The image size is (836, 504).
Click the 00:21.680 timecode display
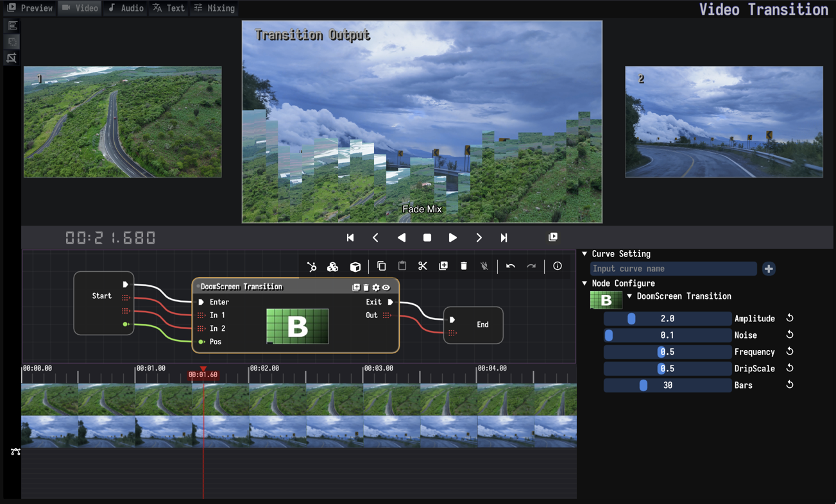(110, 238)
